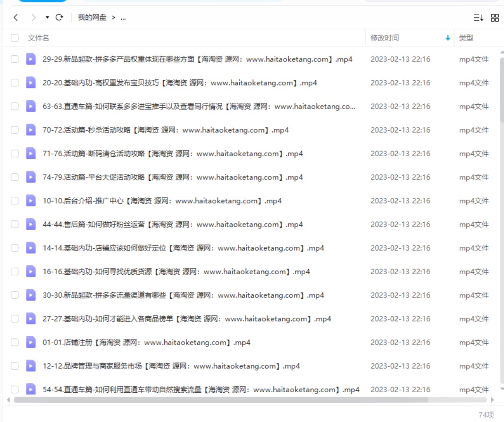Click the 74项 item count label
The height and width of the screenshot is (422, 504).
(x=486, y=414)
